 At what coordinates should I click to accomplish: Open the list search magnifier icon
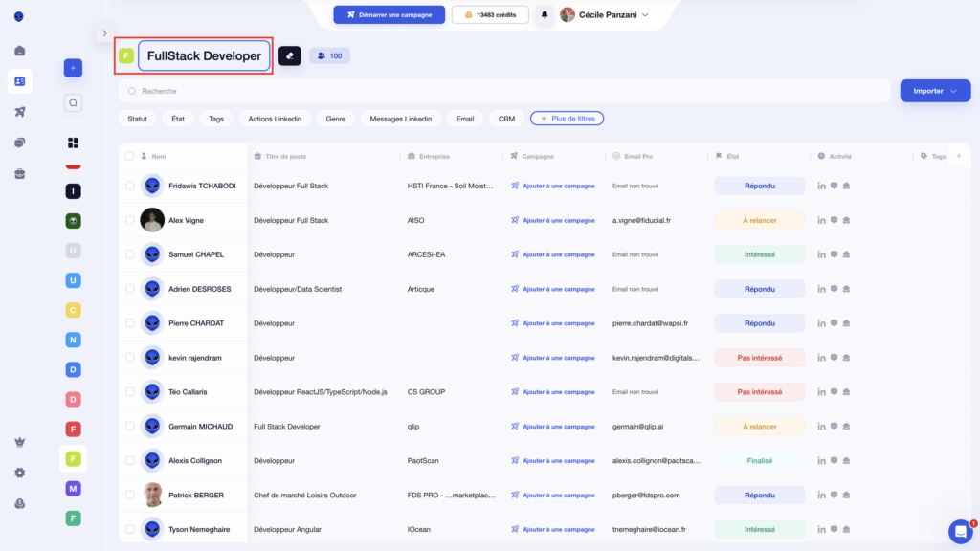[x=73, y=102]
